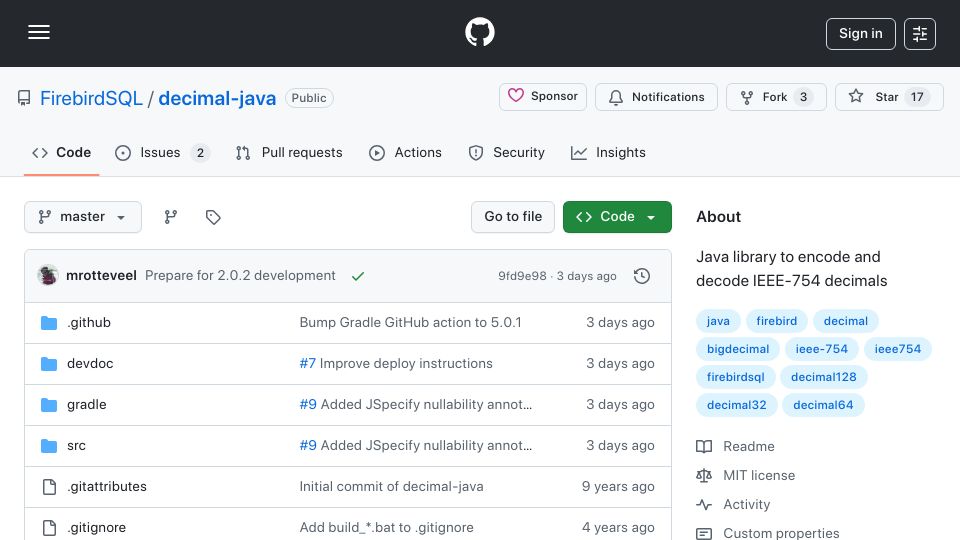Viewport: 960px width, 540px height.
Task: Open 'Add build_*.bat to .gitignore' commit
Action: 386,528
